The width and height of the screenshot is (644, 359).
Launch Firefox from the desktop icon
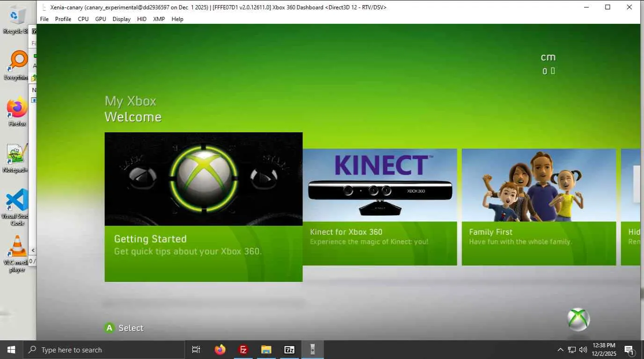17,111
